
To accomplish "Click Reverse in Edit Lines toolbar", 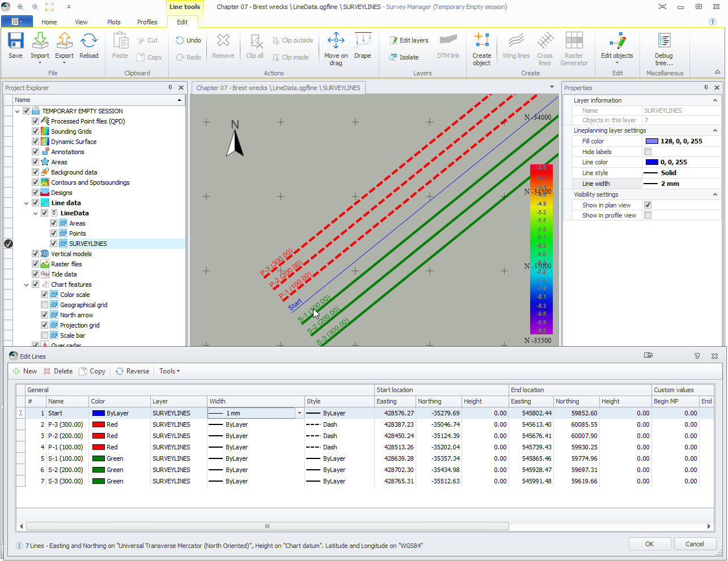I will coord(133,371).
